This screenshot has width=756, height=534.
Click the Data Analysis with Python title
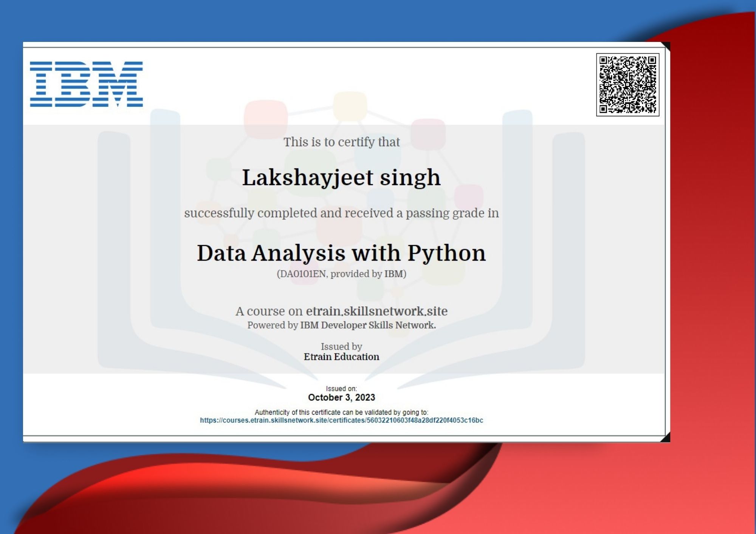coord(341,253)
